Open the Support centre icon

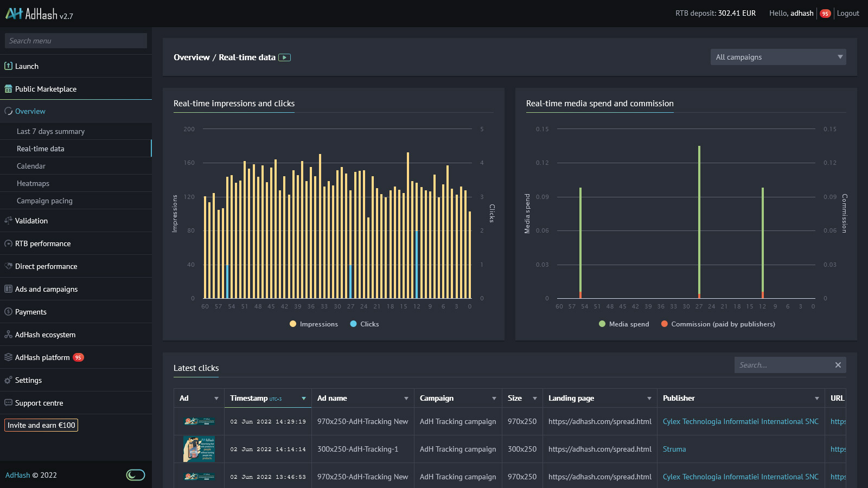pos(8,403)
